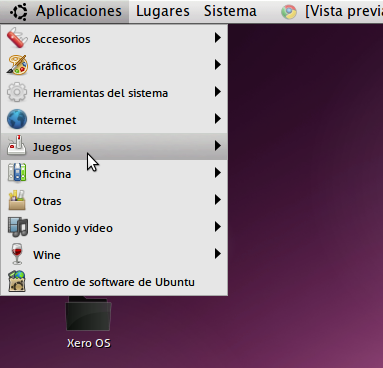Click the Juegos joystick icon

(x=17, y=146)
